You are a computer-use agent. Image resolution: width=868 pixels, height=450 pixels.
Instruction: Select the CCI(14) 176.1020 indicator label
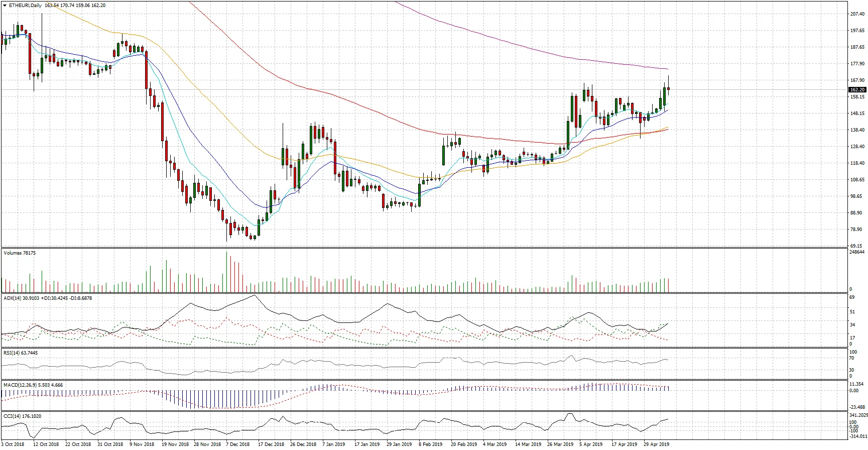(x=22, y=416)
